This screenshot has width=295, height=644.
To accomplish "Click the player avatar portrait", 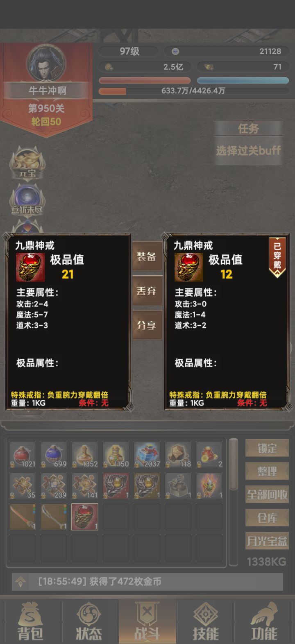I will (46, 63).
